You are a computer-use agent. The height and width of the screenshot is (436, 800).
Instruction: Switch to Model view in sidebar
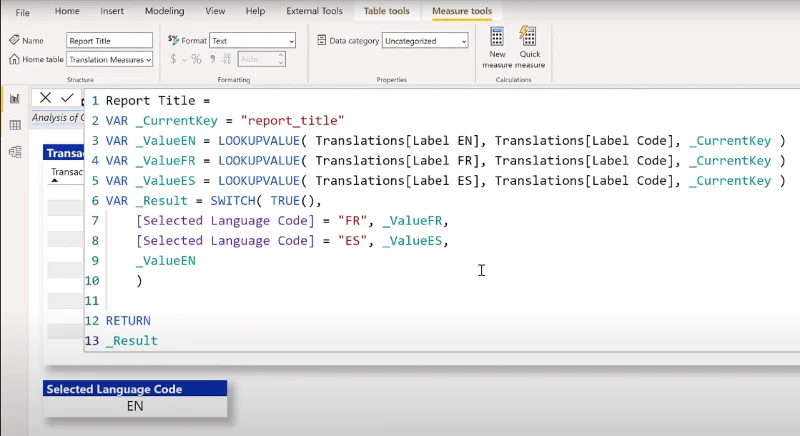click(15, 151)
